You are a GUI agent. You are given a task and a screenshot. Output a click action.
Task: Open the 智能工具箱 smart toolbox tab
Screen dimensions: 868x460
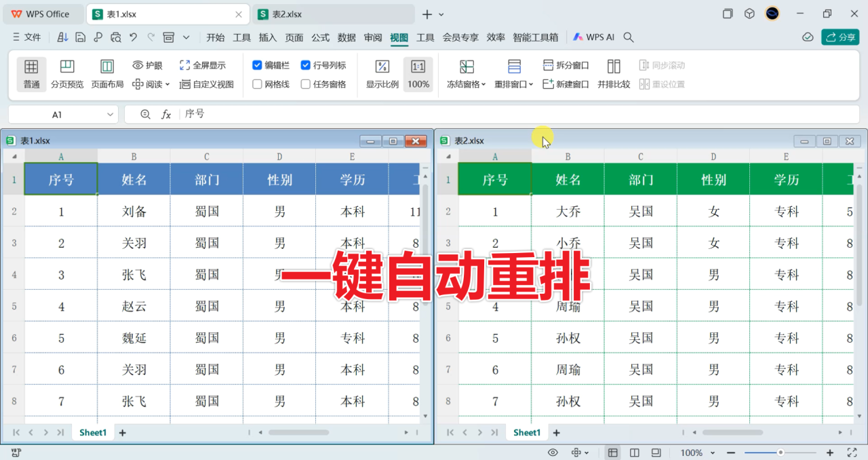click(536, 37)
